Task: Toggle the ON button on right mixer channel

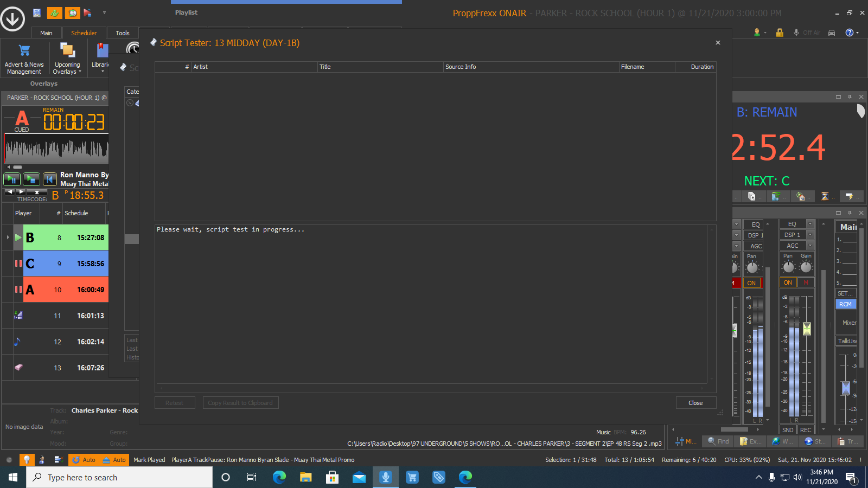Action: click(788, 282)
